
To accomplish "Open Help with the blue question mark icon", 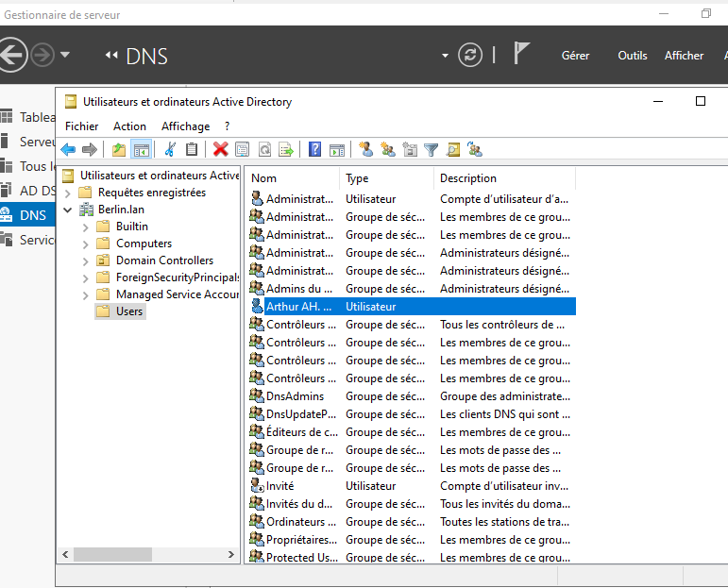I will [314, 149].
